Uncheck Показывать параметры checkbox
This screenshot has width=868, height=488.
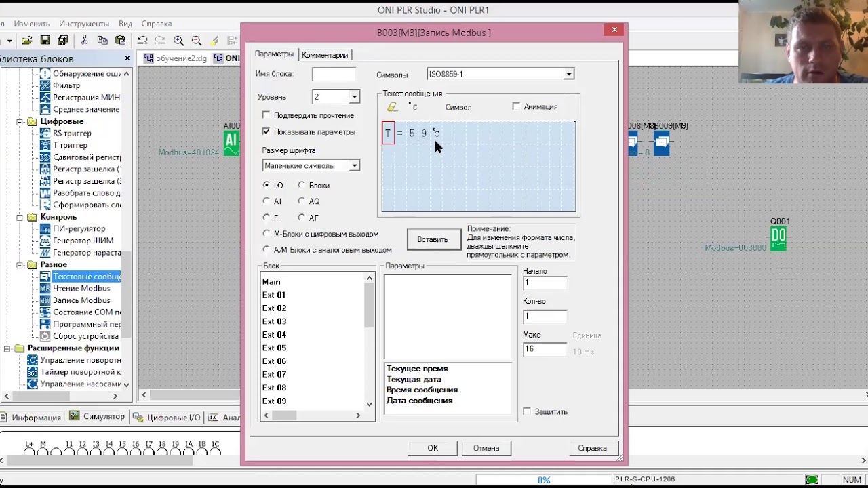[x=266, y=131]
